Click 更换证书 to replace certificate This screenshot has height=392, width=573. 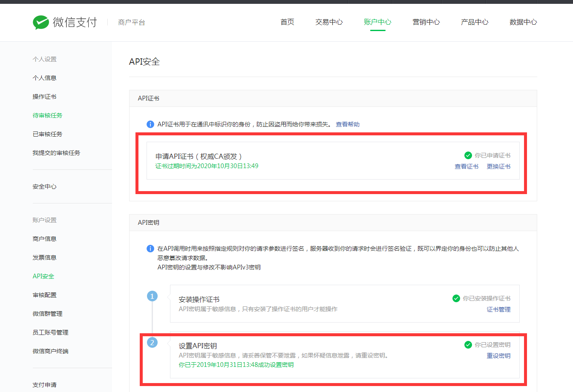498,166
